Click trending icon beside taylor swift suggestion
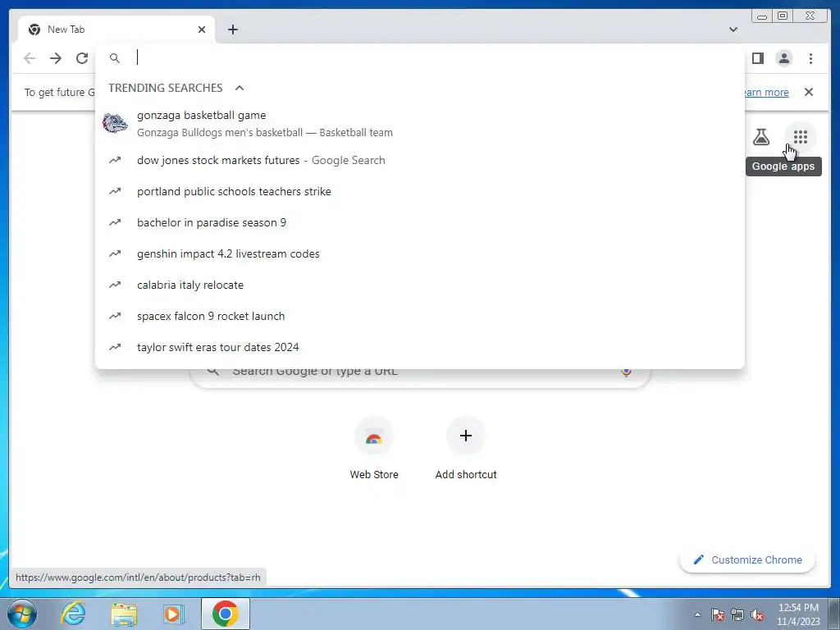 point(115,347)
